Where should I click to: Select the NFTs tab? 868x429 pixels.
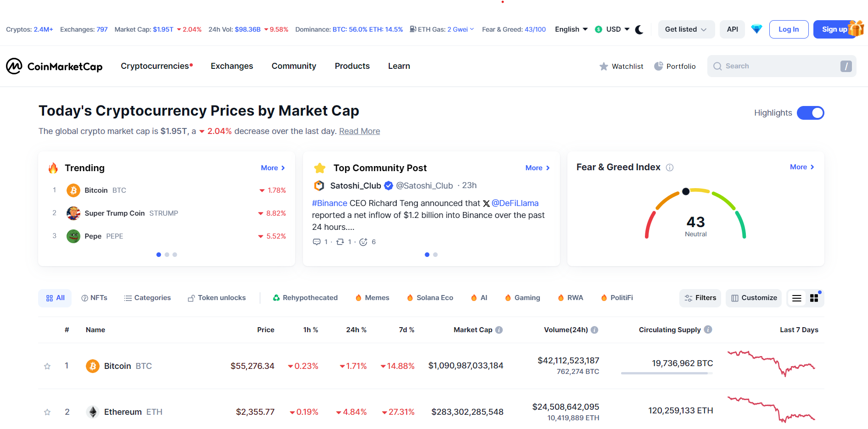tap(94, 298)
